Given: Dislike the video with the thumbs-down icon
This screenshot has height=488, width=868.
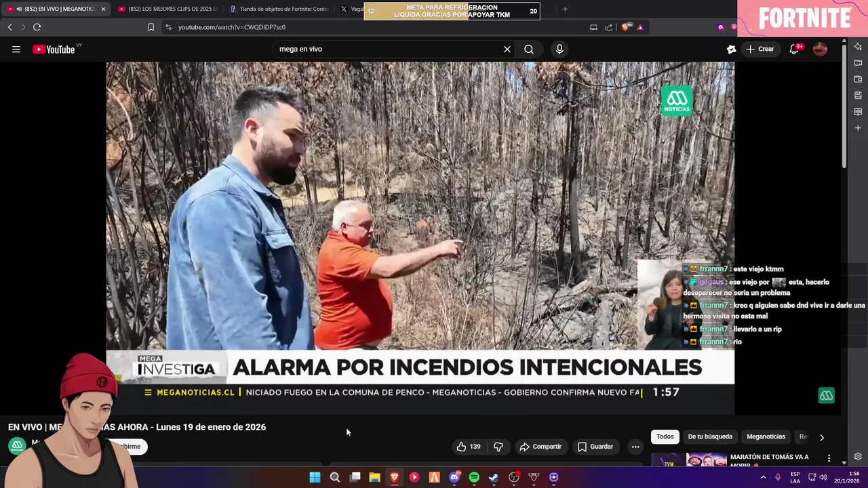Looking at the screenshot, I should pyautogui.click(x=498, y=447).
